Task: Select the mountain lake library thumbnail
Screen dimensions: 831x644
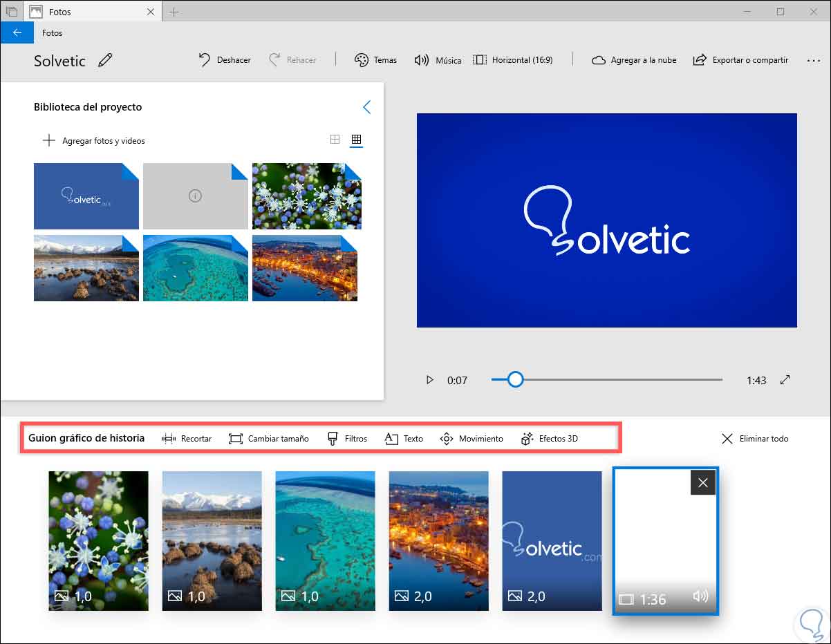Action: click(86, 268)
